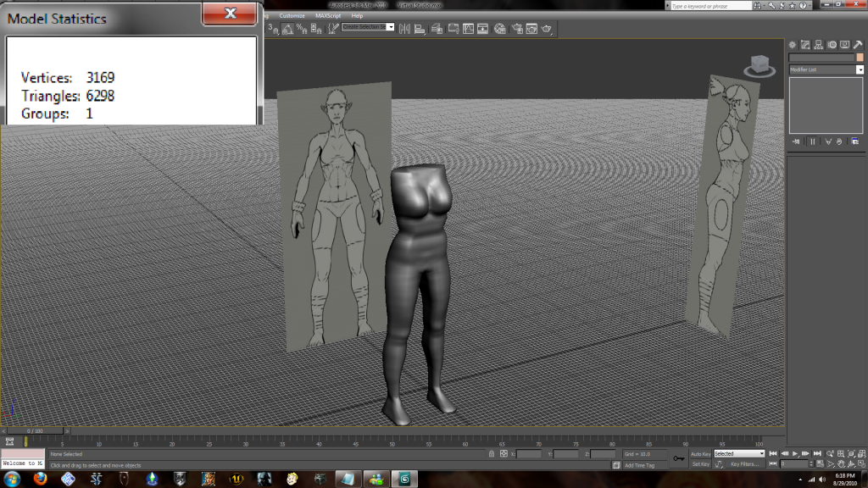Open Render Setup dialog
Image resolution: width=868 pixels, height=488 pixels.
517,29
